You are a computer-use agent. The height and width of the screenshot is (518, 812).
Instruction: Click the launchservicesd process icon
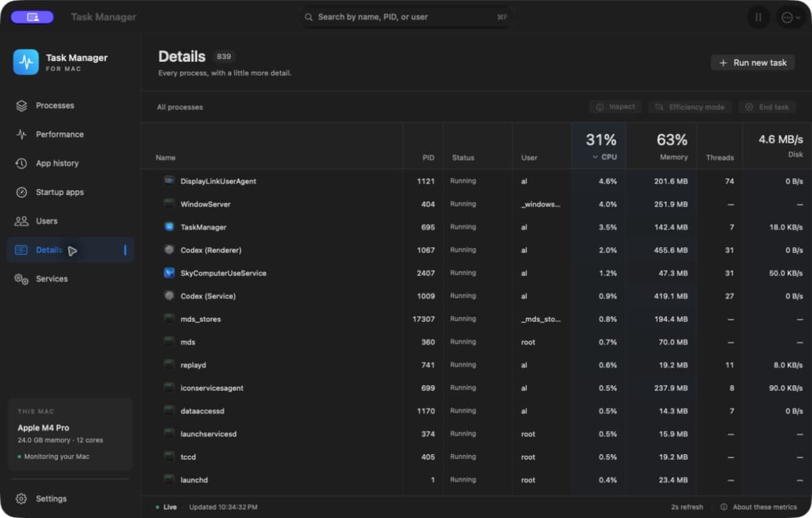(169, 434)
